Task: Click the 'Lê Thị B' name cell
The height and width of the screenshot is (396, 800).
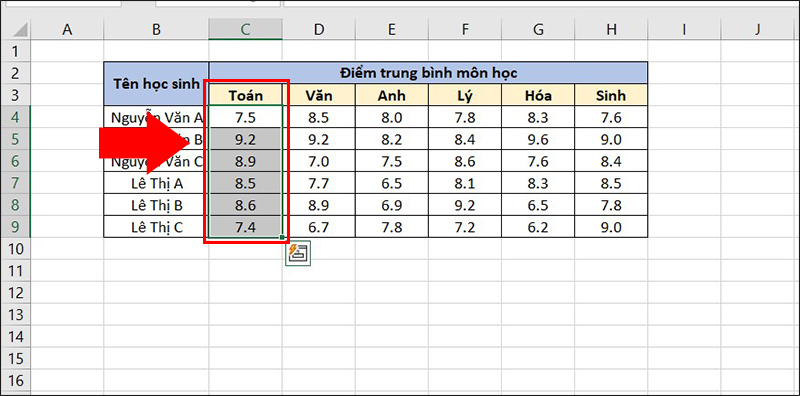Action: (x=156, y=205)
